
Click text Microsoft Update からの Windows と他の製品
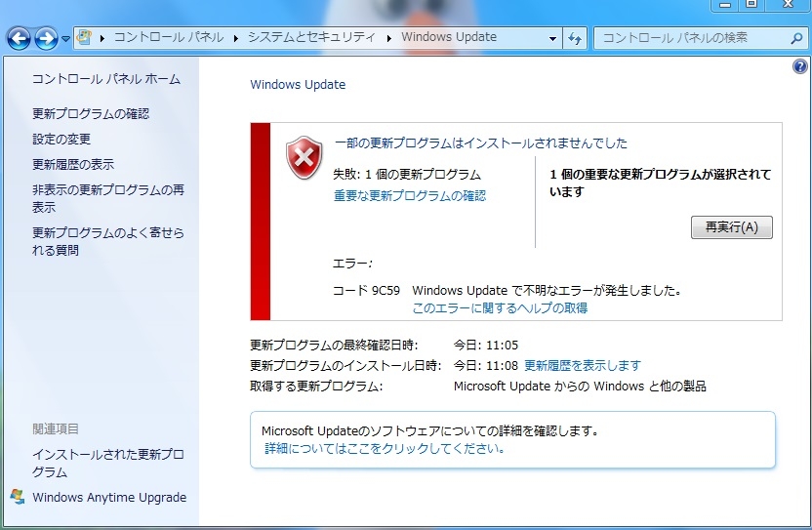coord(580,386)
